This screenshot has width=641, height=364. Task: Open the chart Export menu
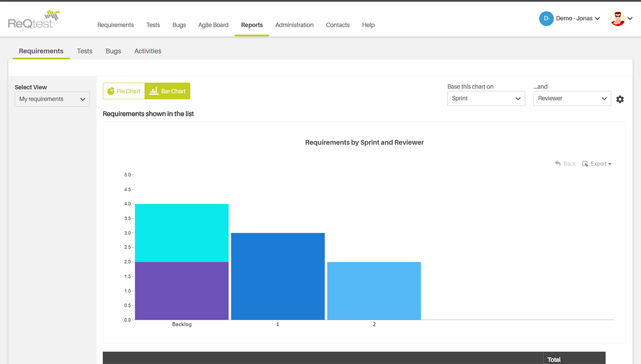point(597,164)
